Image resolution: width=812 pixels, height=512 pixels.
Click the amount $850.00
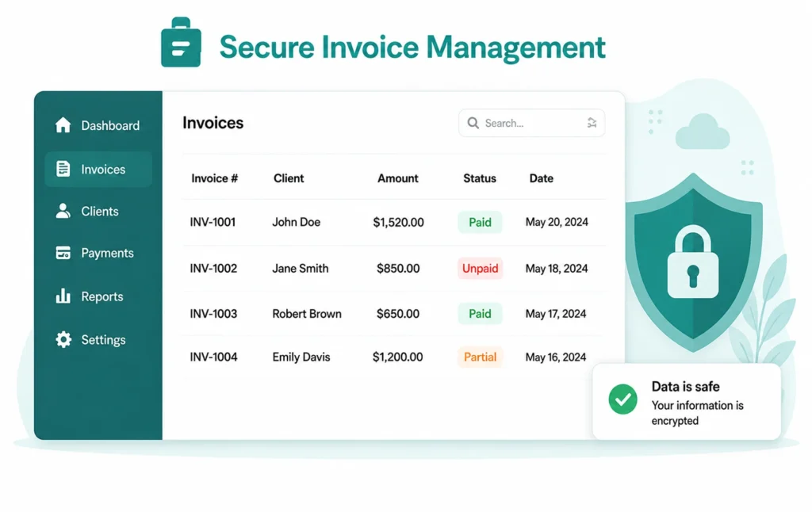tap(398, 268)
